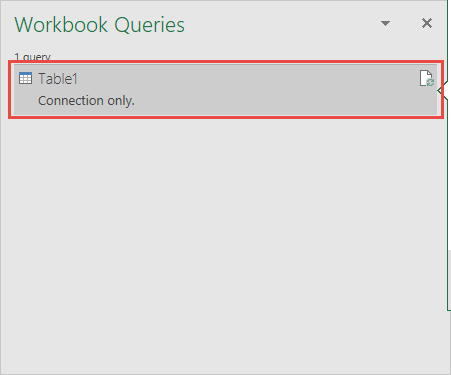This screenshot has width=451, height=375.
Task: Refresh the Table1 query using its icon
Action: coord(427,78)
